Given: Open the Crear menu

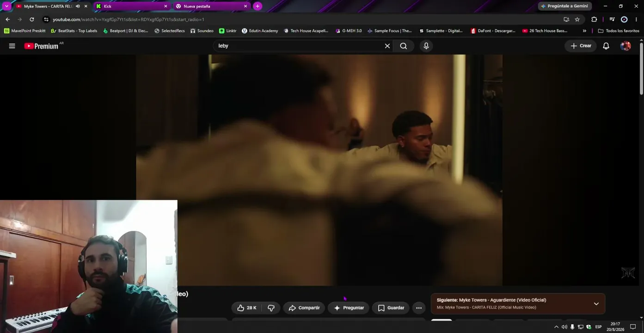Looking at the screenshot, I should pyautogui.click(x=581, y=46).
